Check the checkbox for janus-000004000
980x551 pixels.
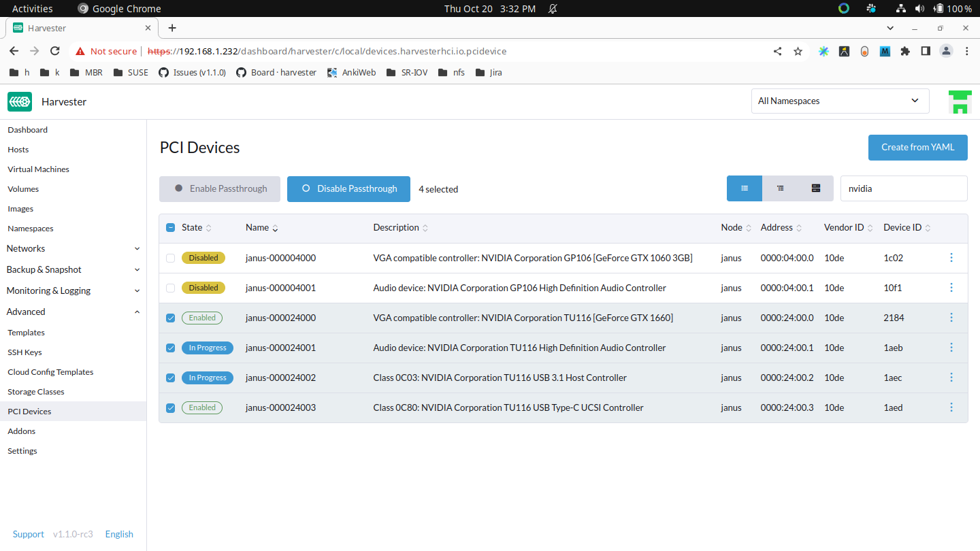[x=170, y=258]
